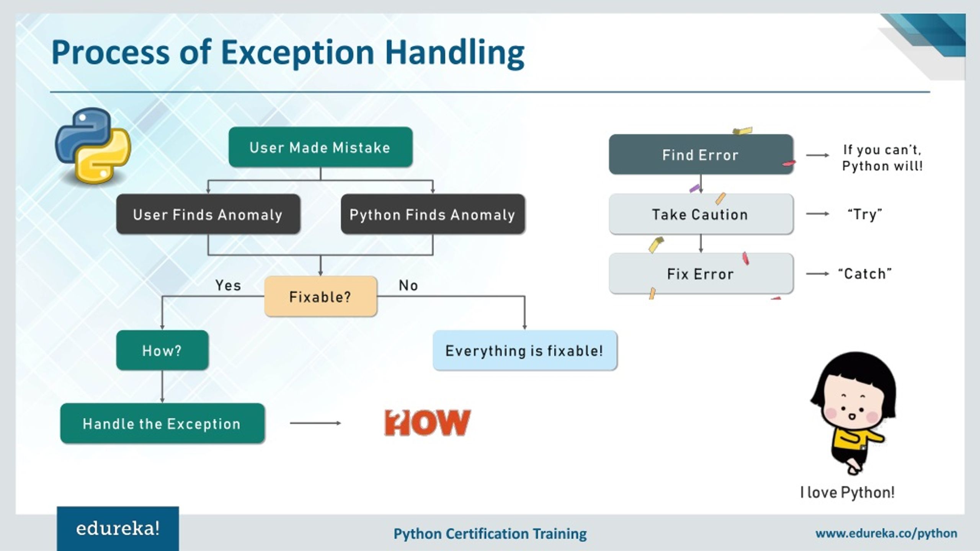Select the 'User Made Mistake' node
980x551 pixels.
321,147
